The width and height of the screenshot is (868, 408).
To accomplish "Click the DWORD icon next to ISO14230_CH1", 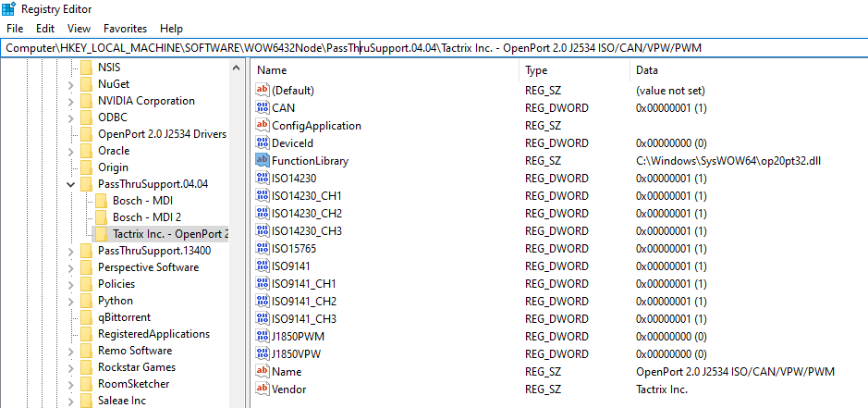I will 263,196.
